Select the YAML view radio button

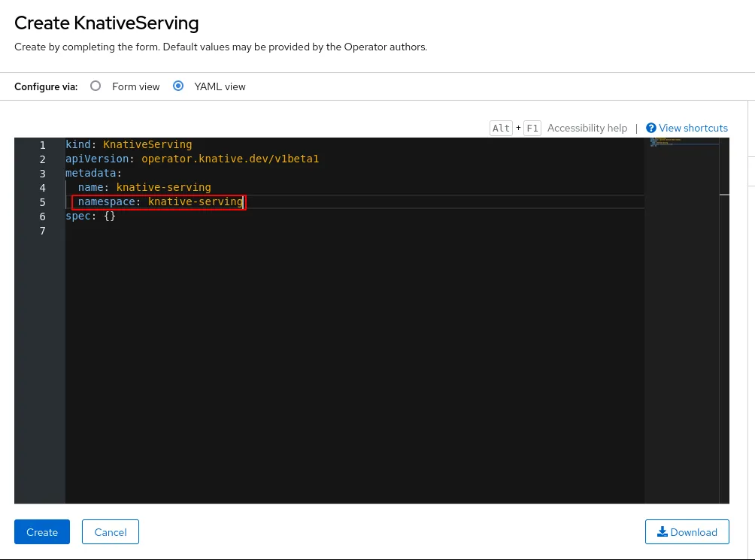click(178, 86)
